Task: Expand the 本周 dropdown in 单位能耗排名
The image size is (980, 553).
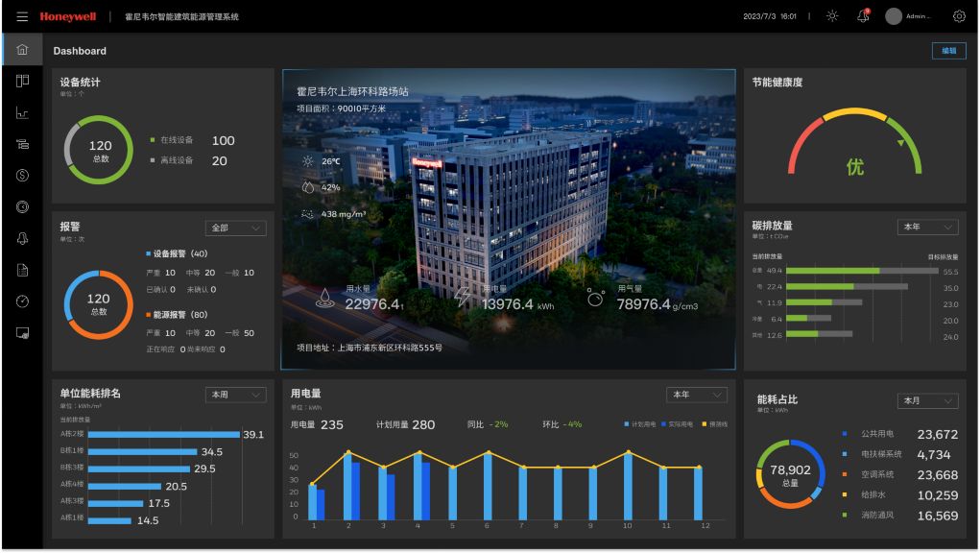Action: pyautogui.click(x=235, y=395)
